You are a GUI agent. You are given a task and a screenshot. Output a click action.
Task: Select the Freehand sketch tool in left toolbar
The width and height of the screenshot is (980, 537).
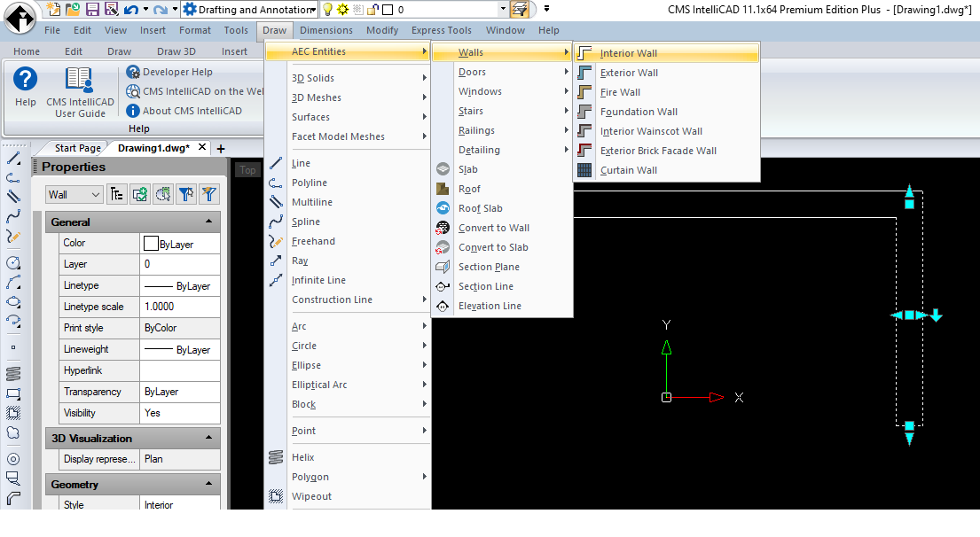click(x=13, y=237)
